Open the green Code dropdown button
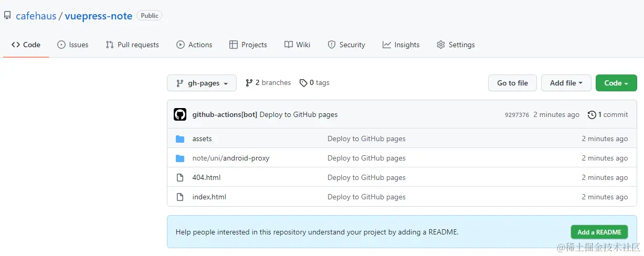This screenshot has height=256, width=644. [616, 83]
